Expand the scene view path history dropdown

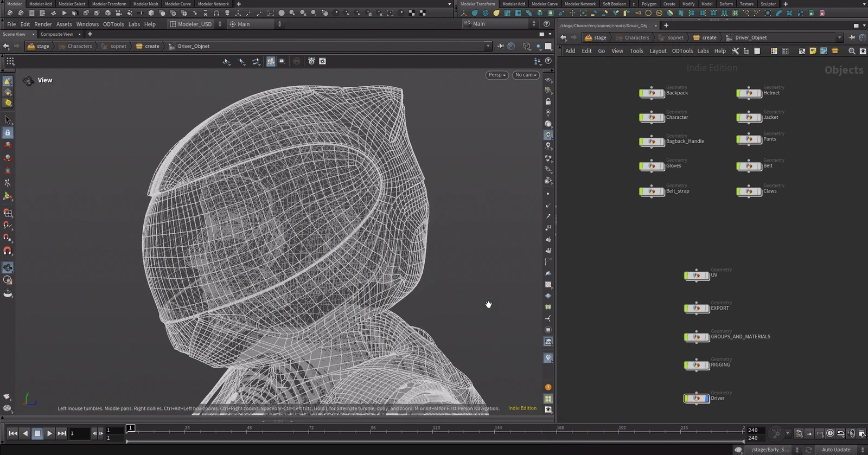488,46
